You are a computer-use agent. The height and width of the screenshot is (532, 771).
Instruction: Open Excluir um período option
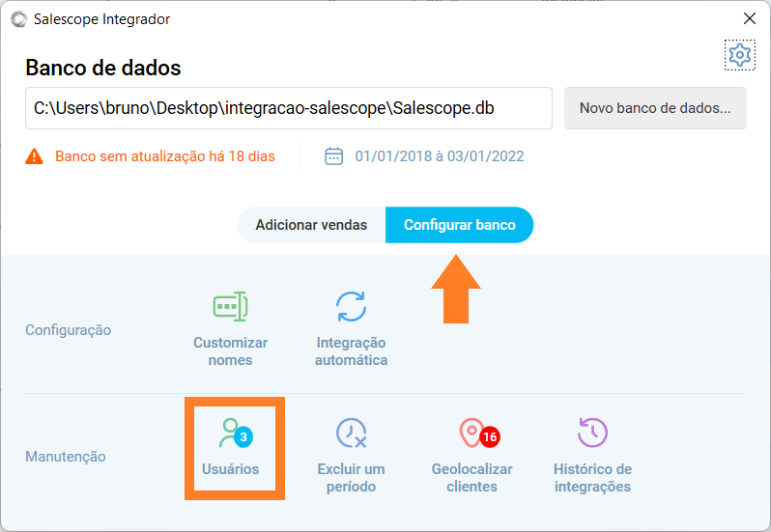click(351, 456)
